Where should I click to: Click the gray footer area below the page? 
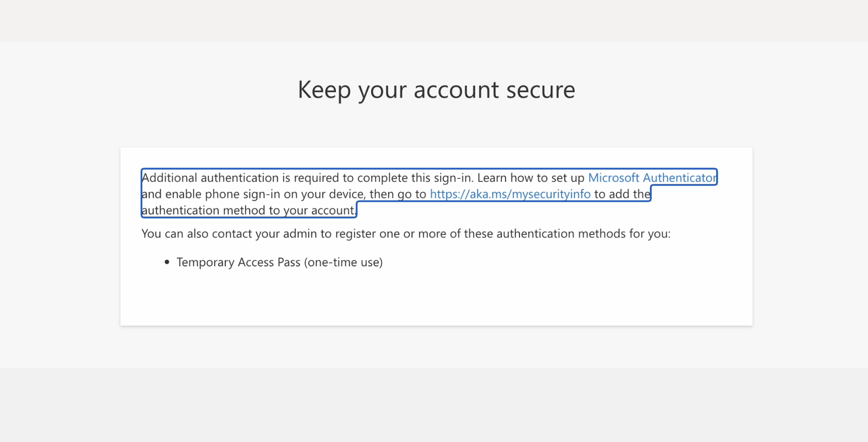pos(434,405)
